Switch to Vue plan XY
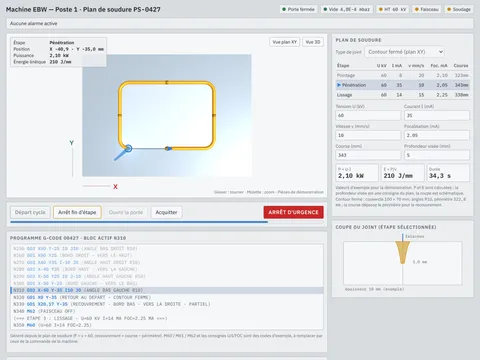 284,42
